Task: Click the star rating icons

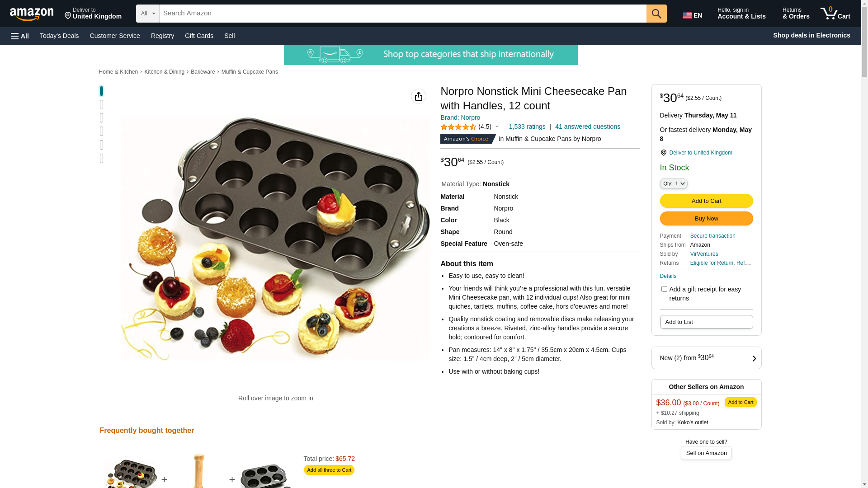Action: click(x=458, y=127)
